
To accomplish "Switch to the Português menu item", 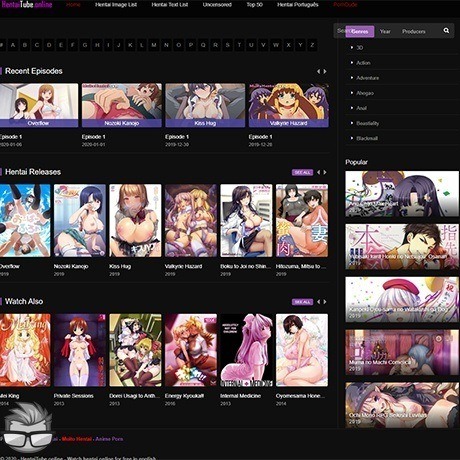I will tap(298, 5).
